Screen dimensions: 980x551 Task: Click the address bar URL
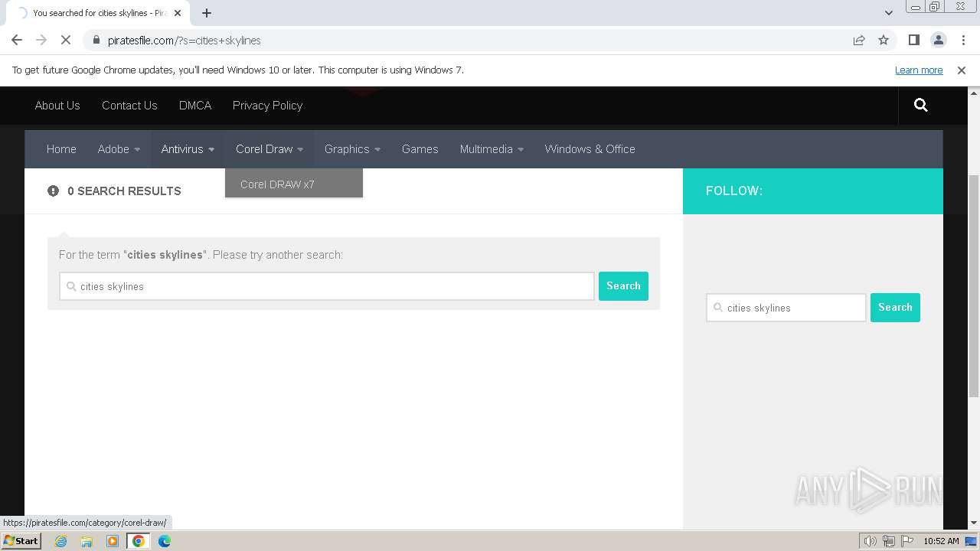[185, 41]
